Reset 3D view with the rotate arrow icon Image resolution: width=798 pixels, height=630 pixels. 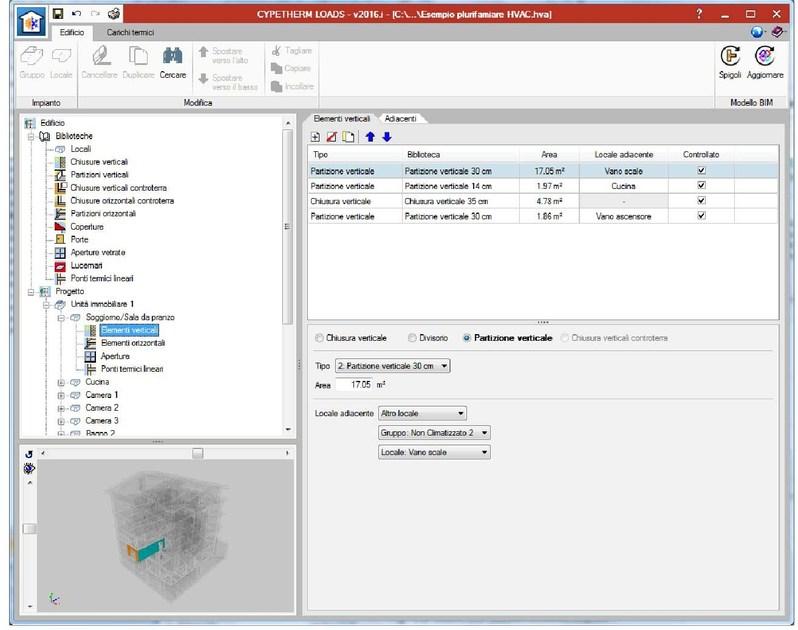point(29,453)
